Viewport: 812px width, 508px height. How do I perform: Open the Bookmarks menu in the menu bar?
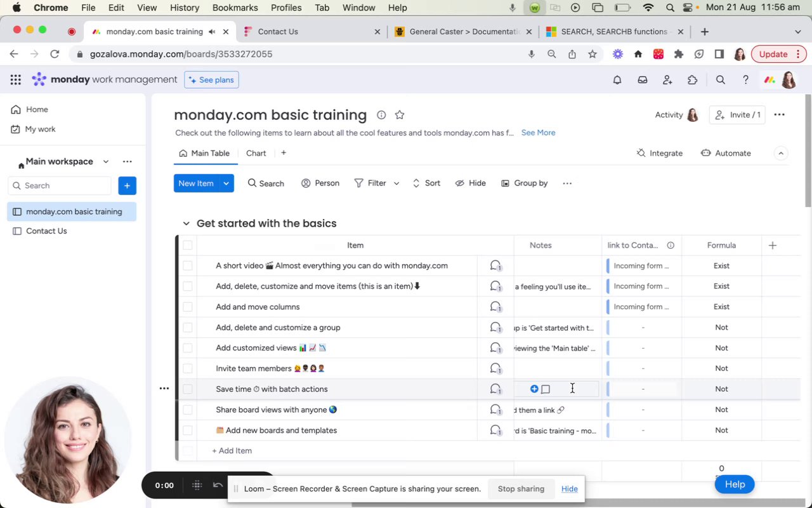click(235, 8)
